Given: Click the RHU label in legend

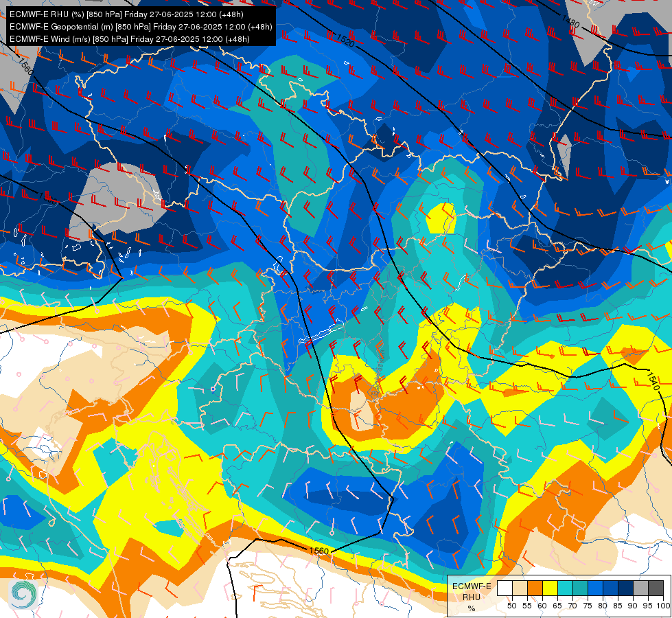Looking at the screenshot, I should pyautogui.click(x=472, y=597).
